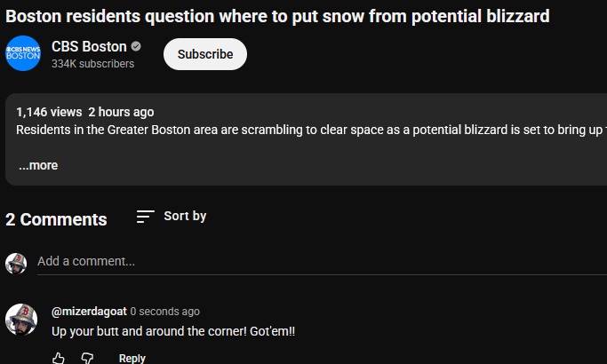The image size is (607, 364).
Task: Focus the Add a comment field
Action: 267,261
